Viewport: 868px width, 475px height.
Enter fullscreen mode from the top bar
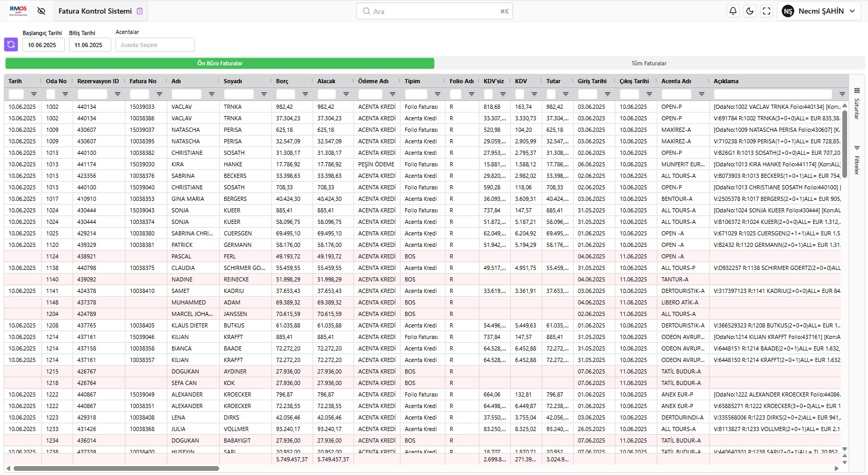[767, 11]
